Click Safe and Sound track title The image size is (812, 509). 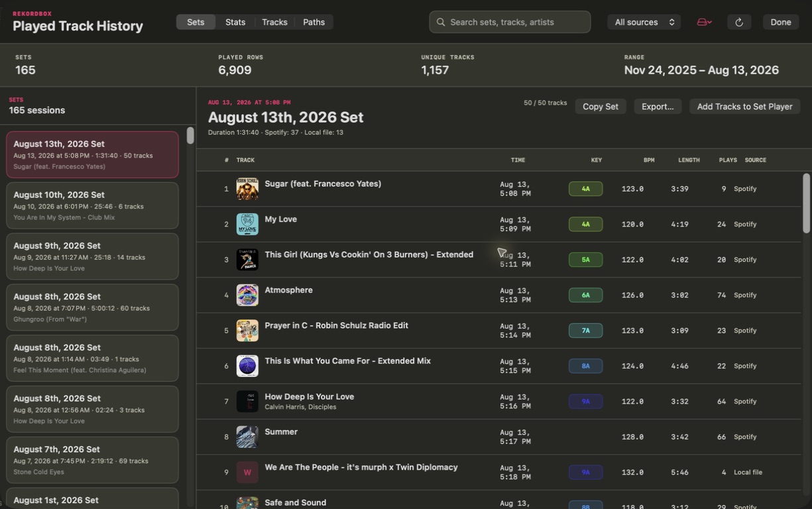[x=295, y=502]
